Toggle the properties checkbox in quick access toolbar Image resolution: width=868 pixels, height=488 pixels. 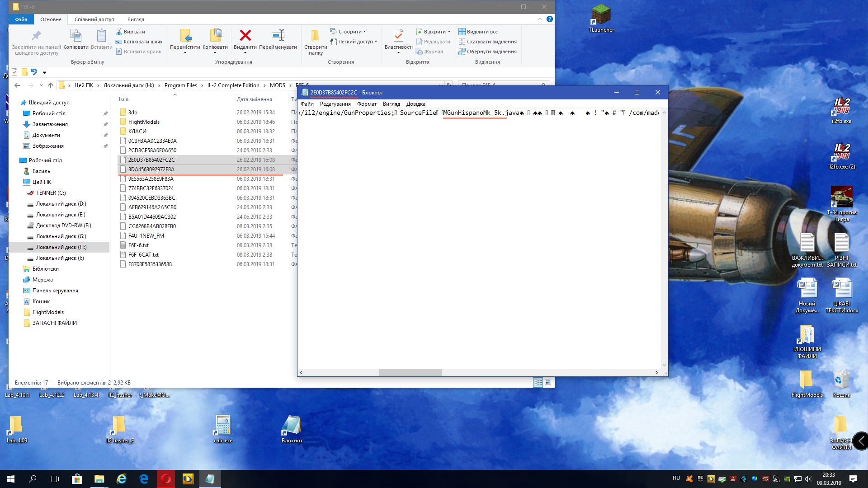point(14,72)
